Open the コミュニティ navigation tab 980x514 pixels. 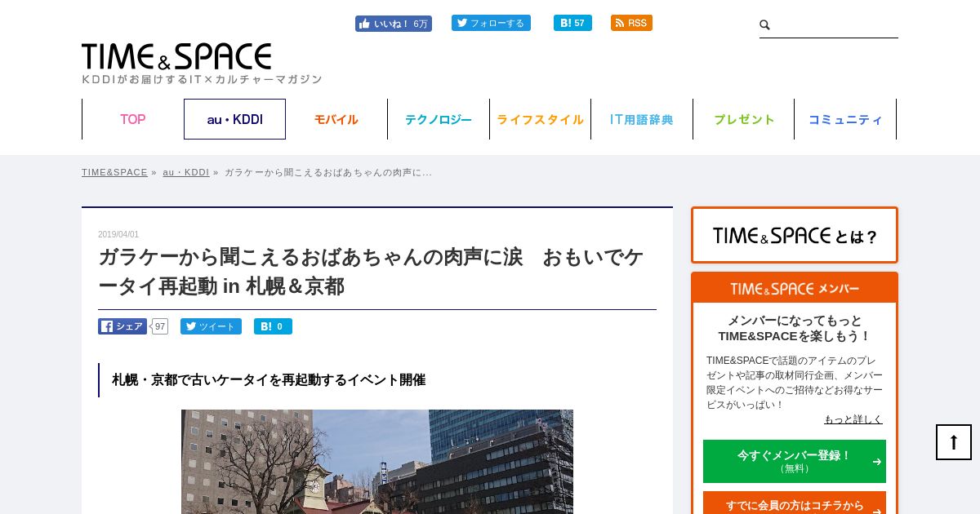click(x=845, y=119)
